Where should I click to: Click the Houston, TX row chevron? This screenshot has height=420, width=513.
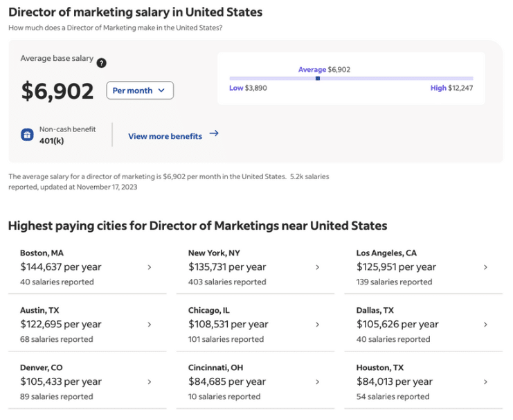pyautogui.click(x=485, y=382)
